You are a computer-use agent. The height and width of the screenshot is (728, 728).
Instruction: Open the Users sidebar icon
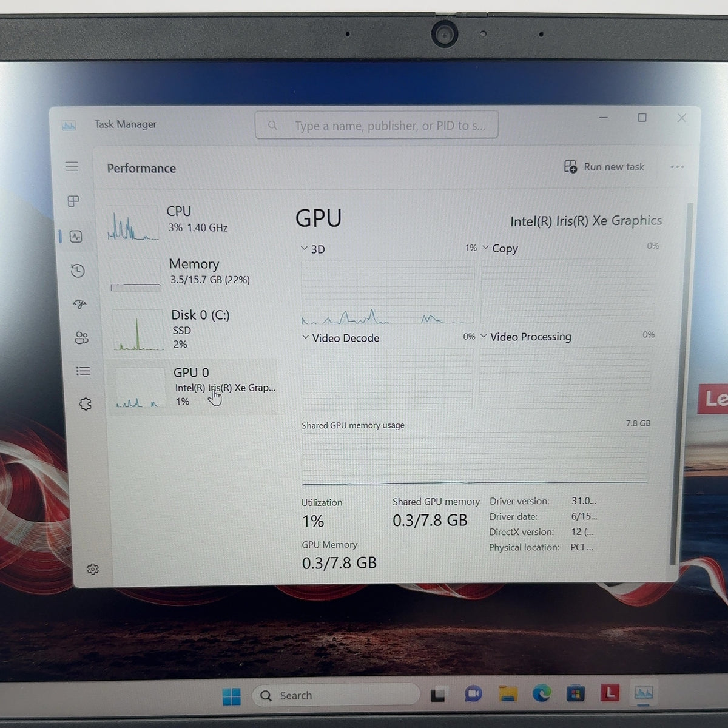tap(81, 338)
